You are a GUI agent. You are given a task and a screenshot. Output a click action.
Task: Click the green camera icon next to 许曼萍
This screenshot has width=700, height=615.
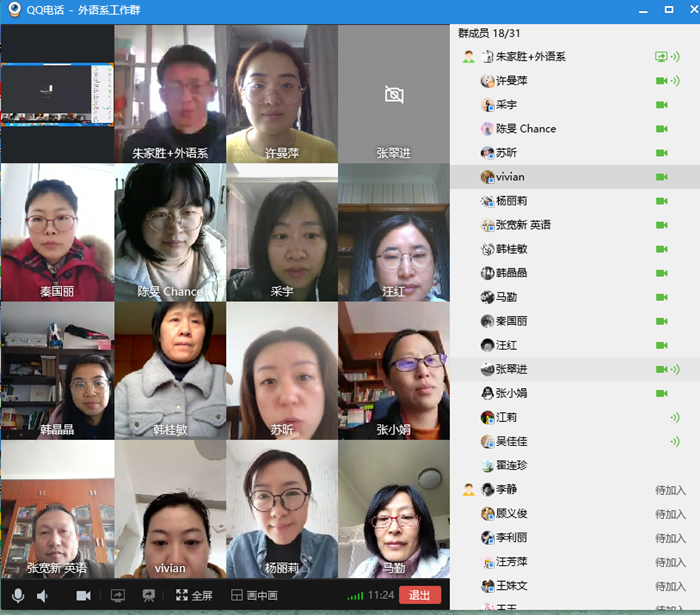(x=661, y=81)
